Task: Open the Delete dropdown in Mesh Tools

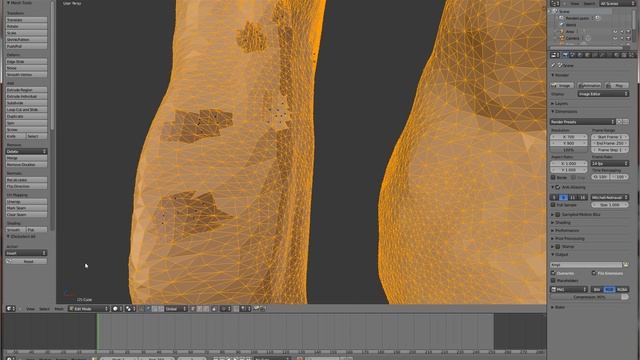Action: tap(26, 151)
